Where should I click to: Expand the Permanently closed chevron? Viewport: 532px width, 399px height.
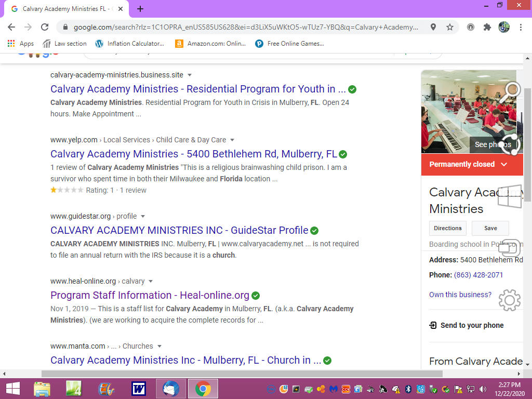tap(504, 164)
